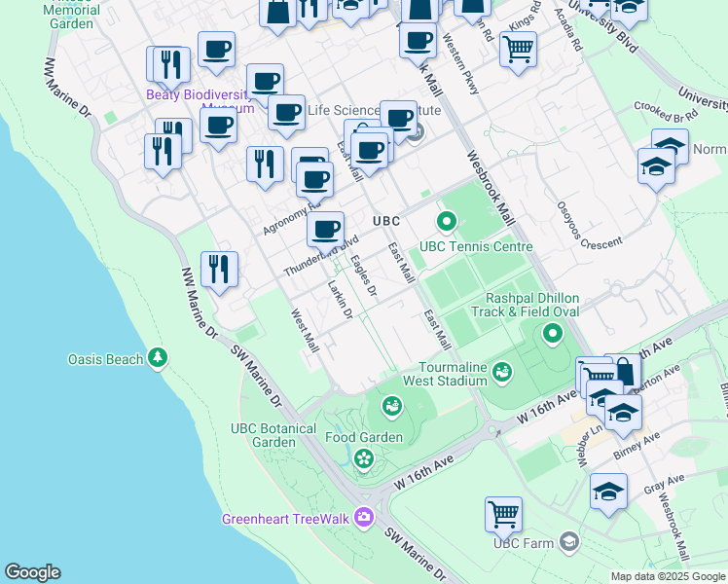
Task: Select the Oasis Beach label text
Action: point(105,359)
